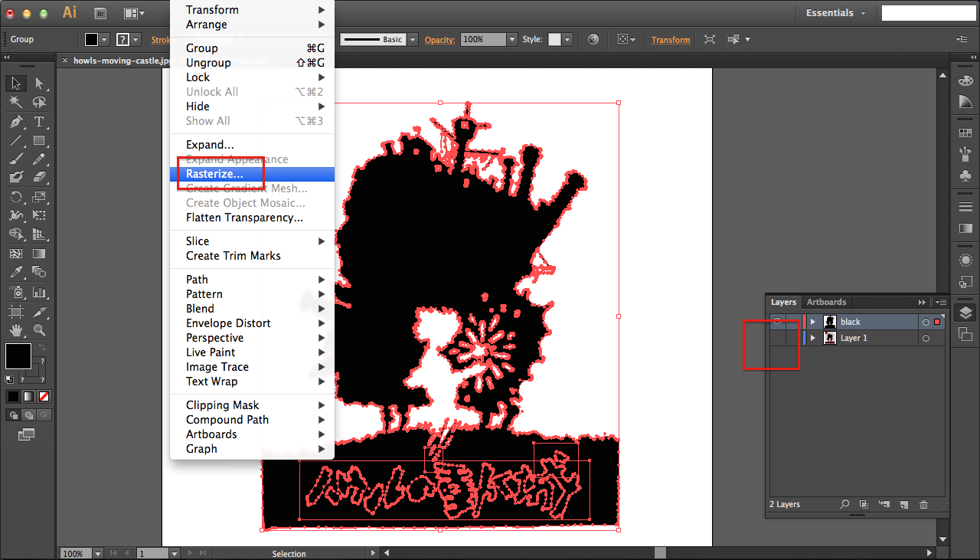This screenshot has height=560, width=980.
Task: Open the Arrange Documents dropdown
Action: click(134, 13)
